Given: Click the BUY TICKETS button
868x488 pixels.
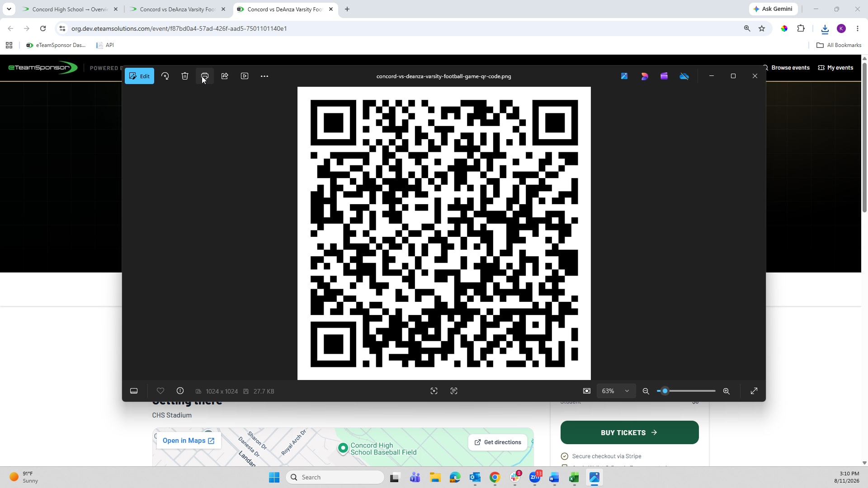Looking at the screenshot, I should click(629, 432).
